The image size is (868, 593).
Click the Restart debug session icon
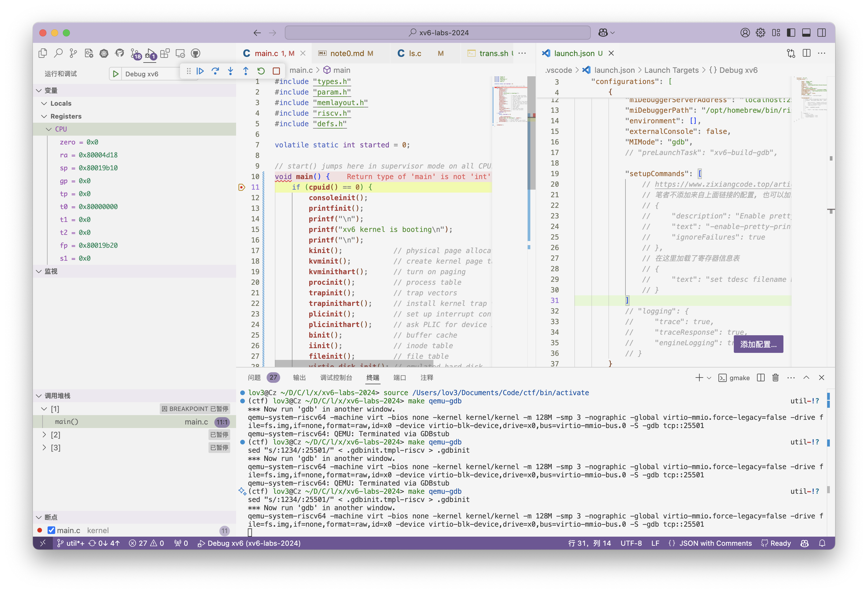pos(261,71)
